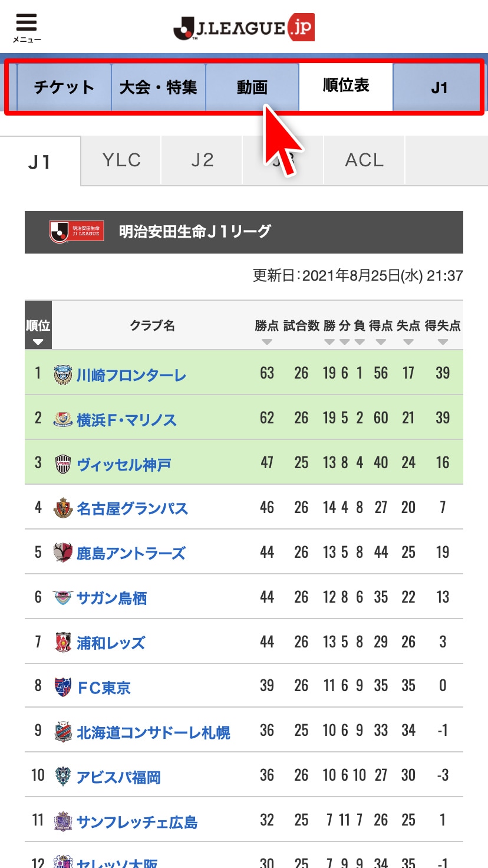Click Vissel Kobe club crest

pos(62,464)
